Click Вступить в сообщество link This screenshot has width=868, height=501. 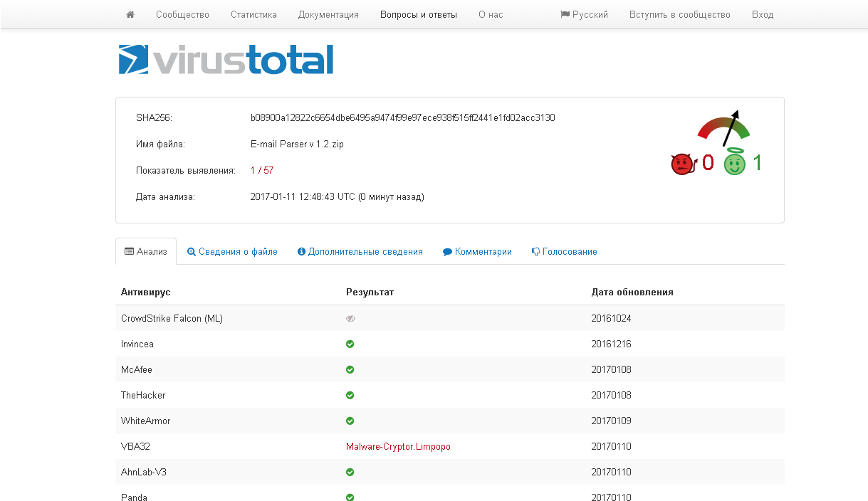coord(680,14)
